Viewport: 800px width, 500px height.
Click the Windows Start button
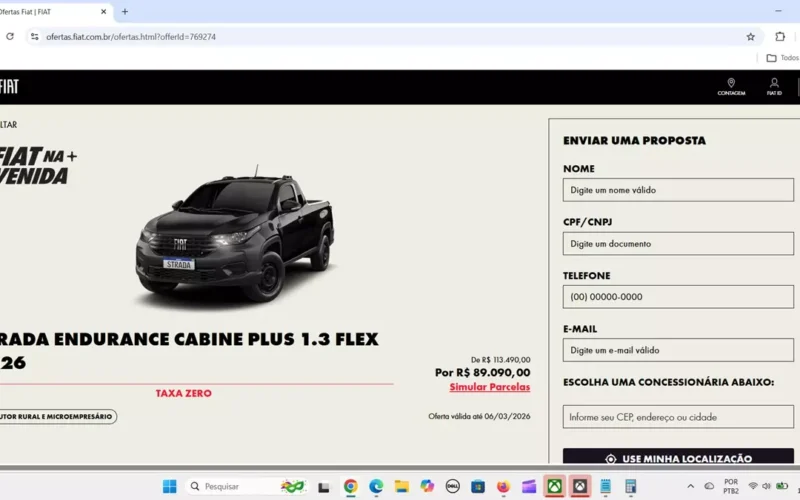pyautogui.click(x=170, y=487)
